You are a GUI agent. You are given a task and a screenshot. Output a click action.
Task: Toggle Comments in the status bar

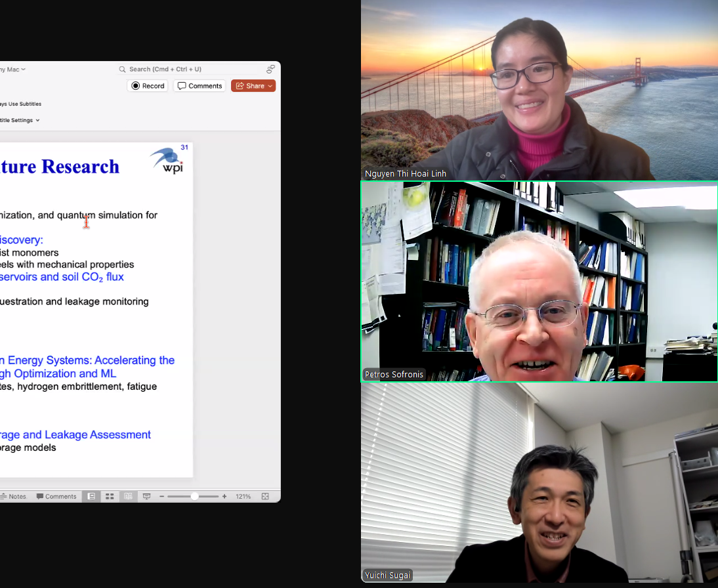click(56, 497)
